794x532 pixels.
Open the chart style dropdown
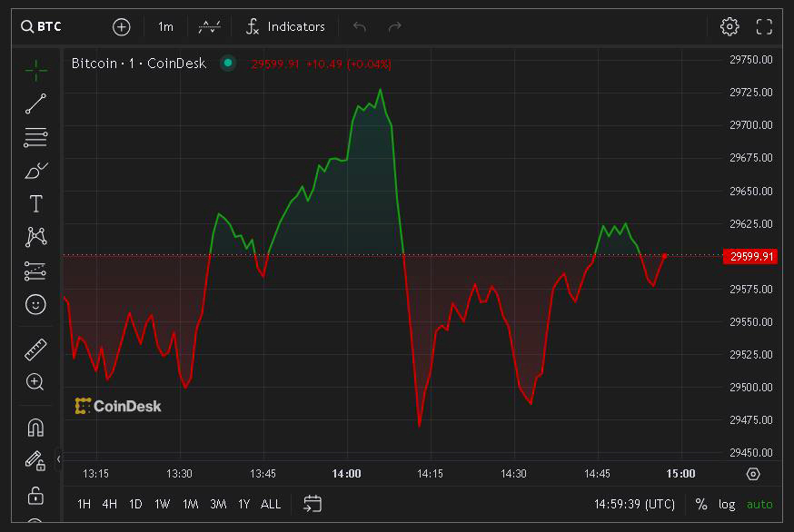(x=209, y=26)
